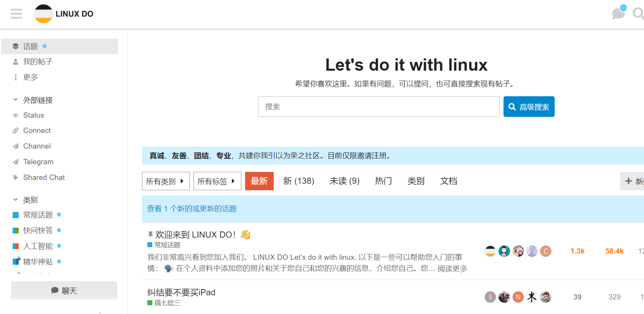Image resolution: width=644 pixels, height=314 pixels.
Task: Focus the 搜索 input field
Action: point(379,107)
